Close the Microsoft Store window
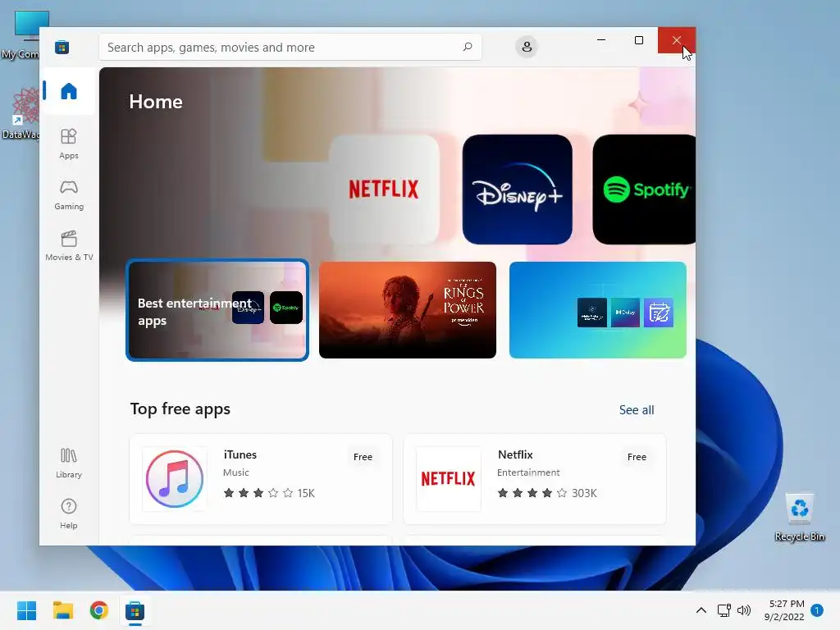Image resolution: width=840 pixels, height=630 pixels. tap(677, 40)
